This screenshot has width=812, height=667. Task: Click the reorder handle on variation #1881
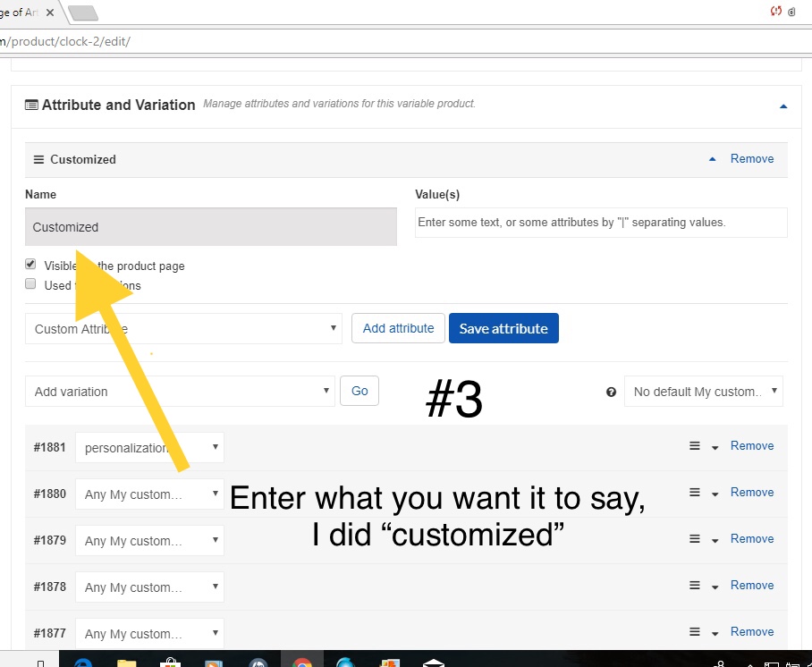click(x=695, y=446)
